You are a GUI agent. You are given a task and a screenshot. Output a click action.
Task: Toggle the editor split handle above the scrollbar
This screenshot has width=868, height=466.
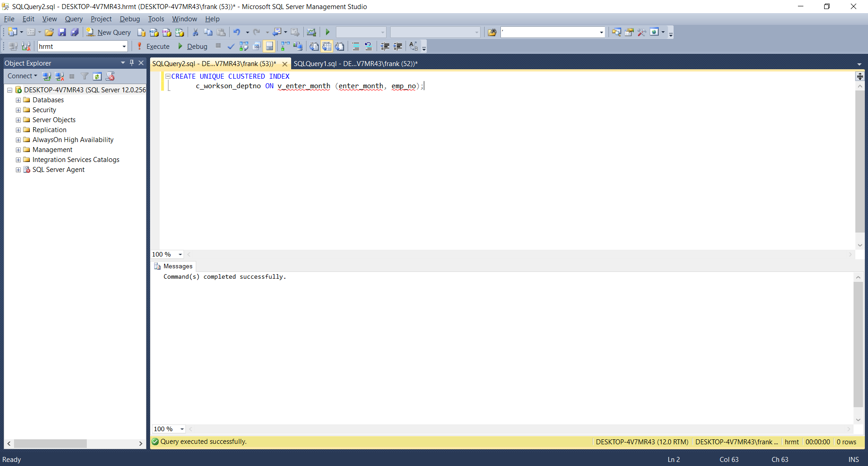point(860,76)
